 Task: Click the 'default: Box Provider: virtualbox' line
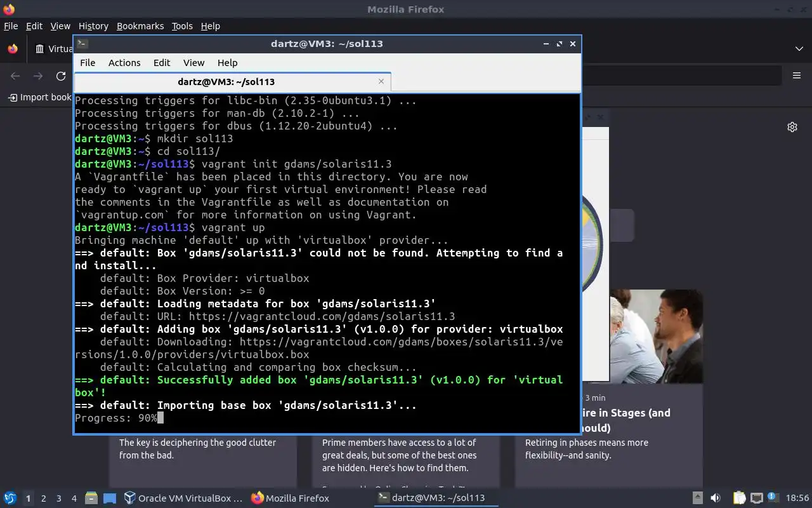tap(204, 278)
